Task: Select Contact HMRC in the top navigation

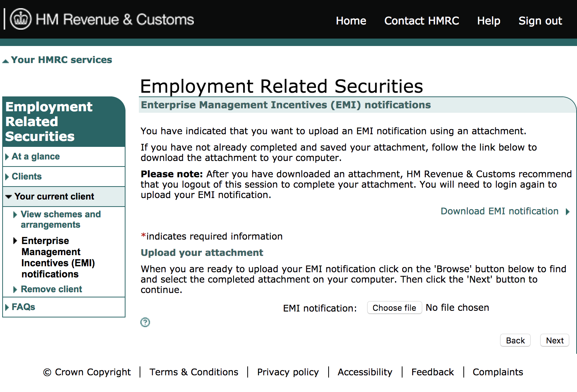Action: [x=421, y=21]
